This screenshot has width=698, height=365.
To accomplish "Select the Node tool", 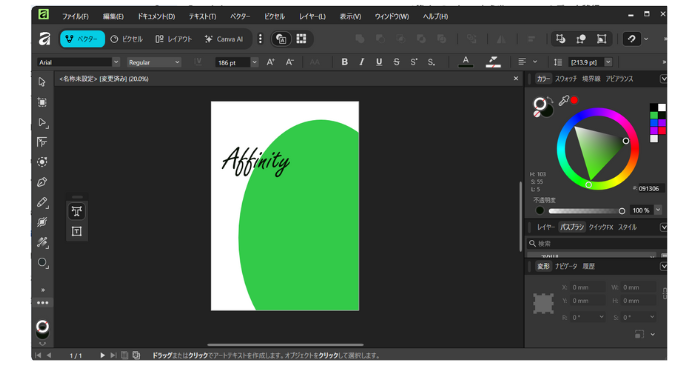I will click(x=42, y=122).
